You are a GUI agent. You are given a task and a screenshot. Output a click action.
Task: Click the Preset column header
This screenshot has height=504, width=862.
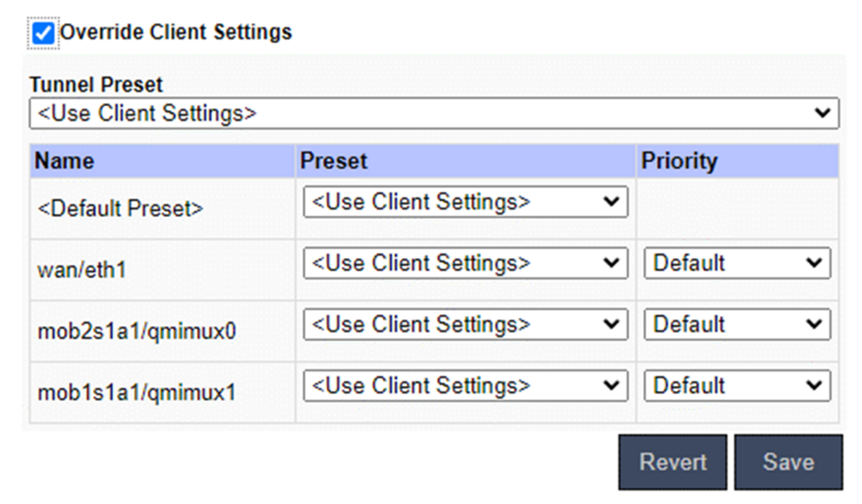pyautogui.click(x=334, y=162)
